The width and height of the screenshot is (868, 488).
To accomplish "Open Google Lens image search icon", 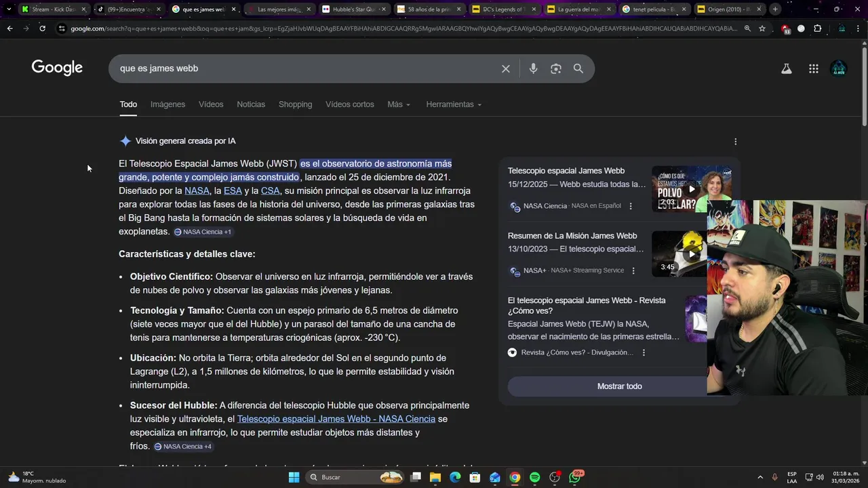I will 556,68.
